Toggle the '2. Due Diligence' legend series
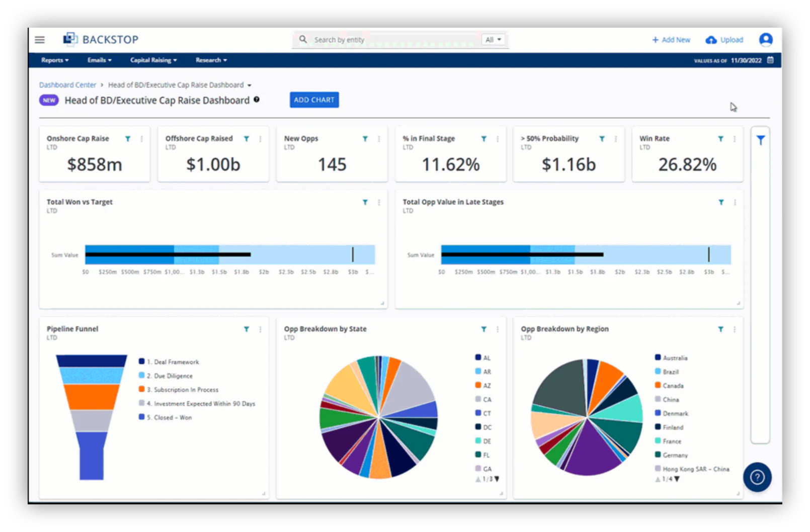The width and height of the screenshot is (810, 532). pyautogui.click(x=166, y=376)
